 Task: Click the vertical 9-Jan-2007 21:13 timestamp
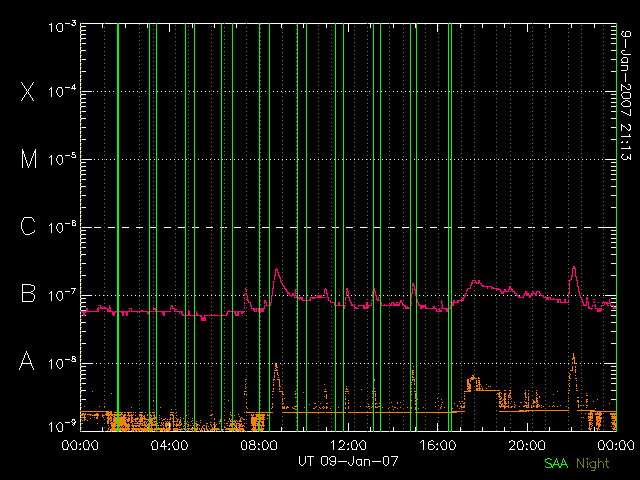pyautogui.click(x=626, y=95)
